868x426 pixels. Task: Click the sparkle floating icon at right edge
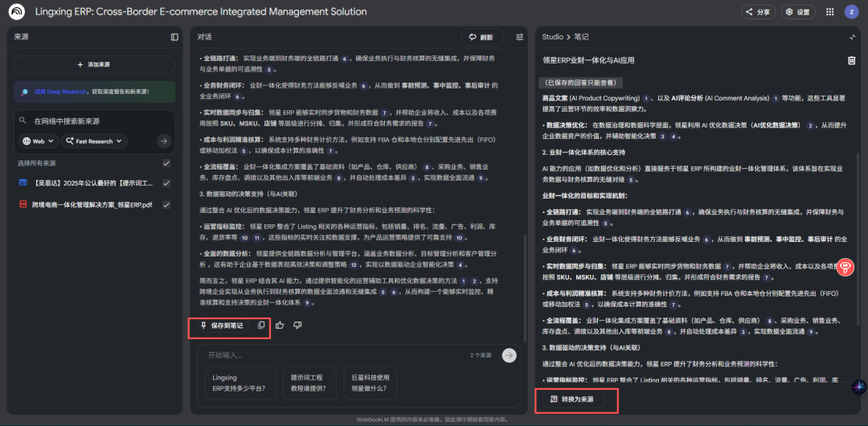pyautogui.click(x=860, y=387)
